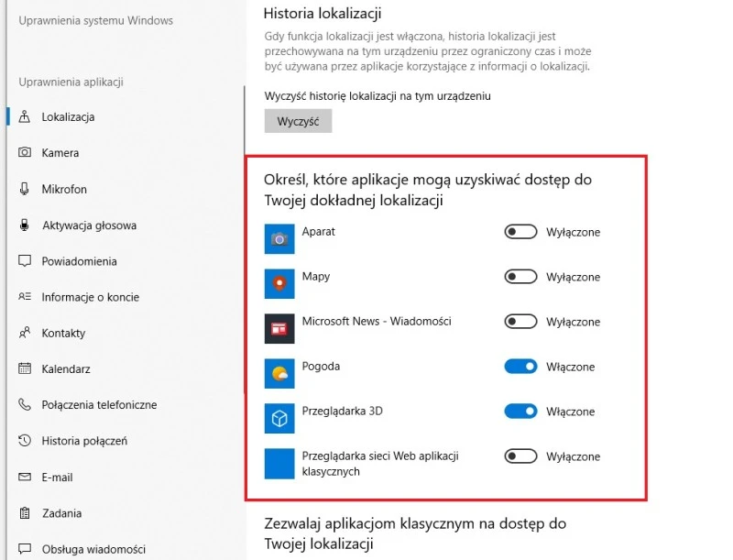The image size is (733, 560).
Task: Click the sidebar vertical scrollbar
Action: [244, 119]
